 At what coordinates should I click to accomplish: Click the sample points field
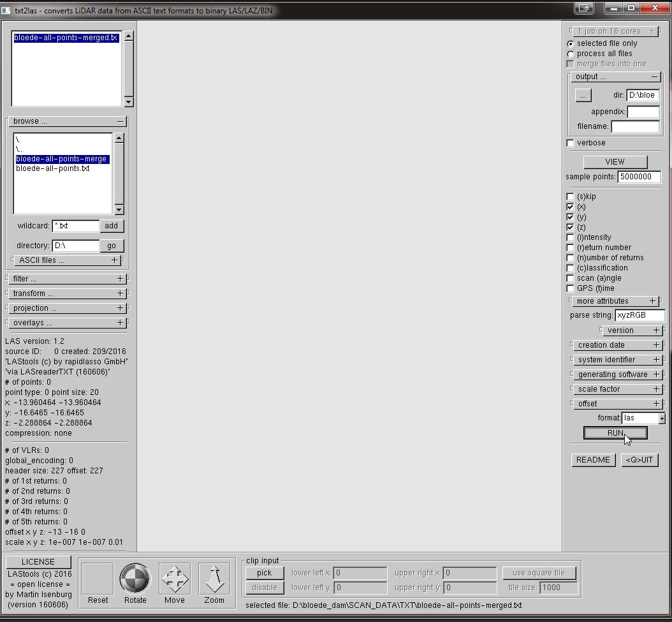[x=639, y=177]
